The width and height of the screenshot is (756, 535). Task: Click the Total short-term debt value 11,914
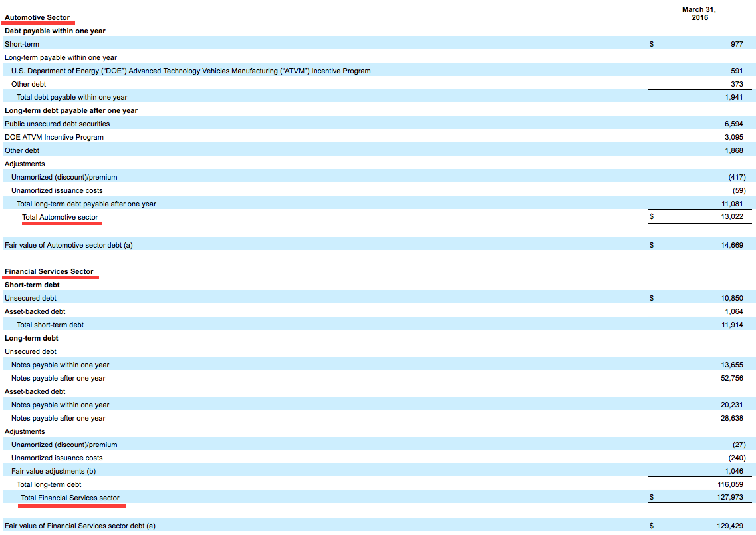pyautogui.click(x=736, y=324)
